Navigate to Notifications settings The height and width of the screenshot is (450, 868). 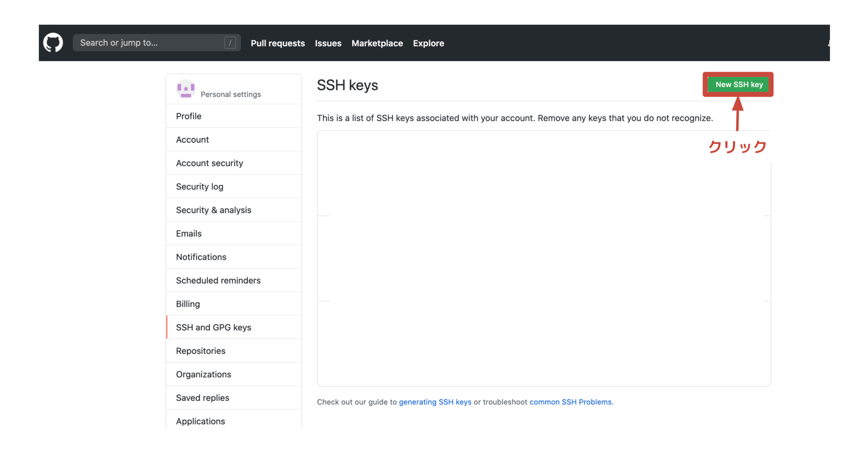click(x=201, y=257)
